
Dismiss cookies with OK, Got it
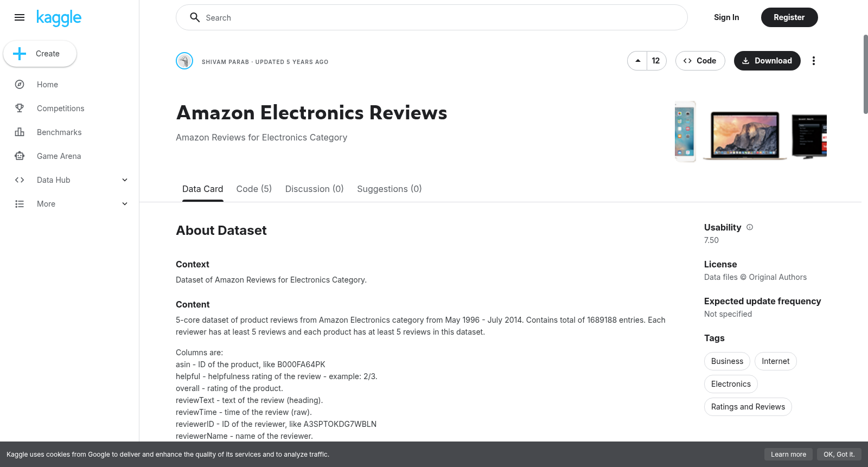(839, 455)
